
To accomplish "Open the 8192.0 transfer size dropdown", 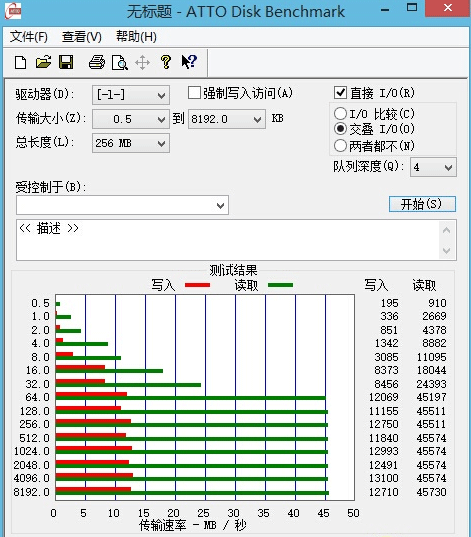I will click(x=227, y=119).
